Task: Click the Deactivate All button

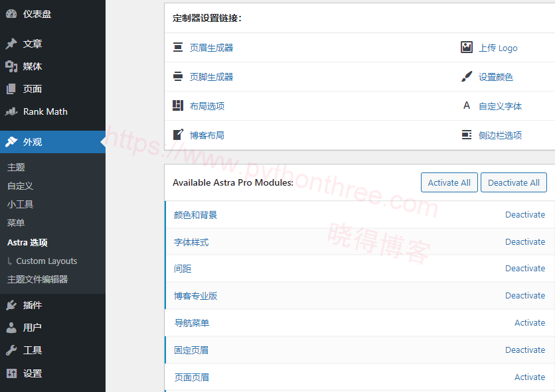Action: (x=514, y=182)
